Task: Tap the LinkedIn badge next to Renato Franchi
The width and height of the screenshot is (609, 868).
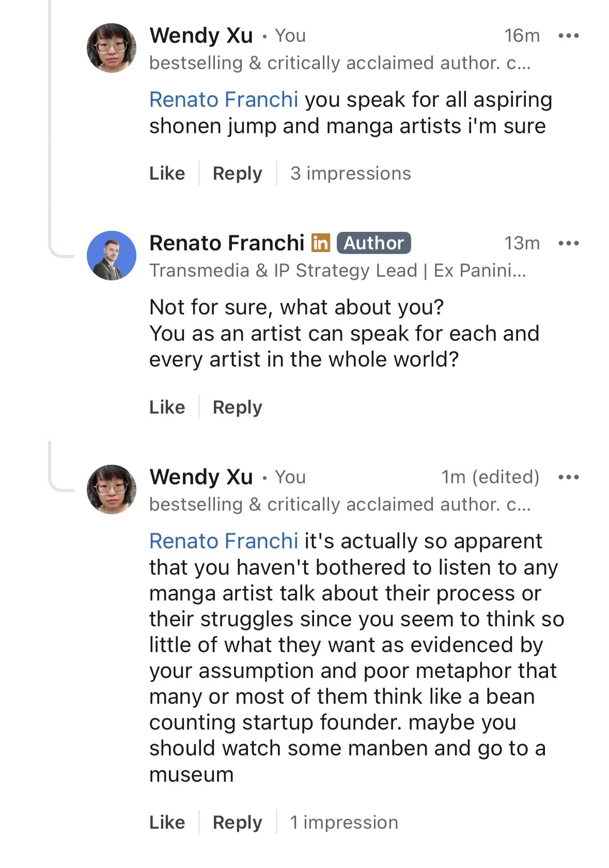Action: coord(321,243)
